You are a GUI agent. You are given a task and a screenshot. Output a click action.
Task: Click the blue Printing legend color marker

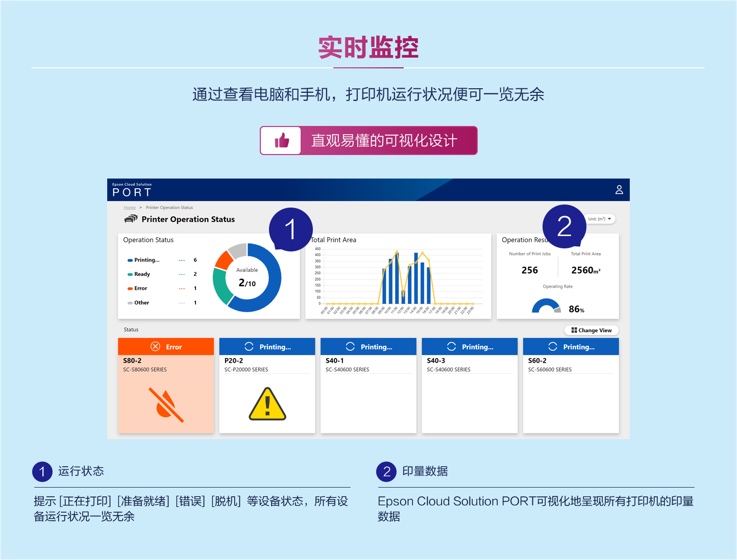click(130, 260)
